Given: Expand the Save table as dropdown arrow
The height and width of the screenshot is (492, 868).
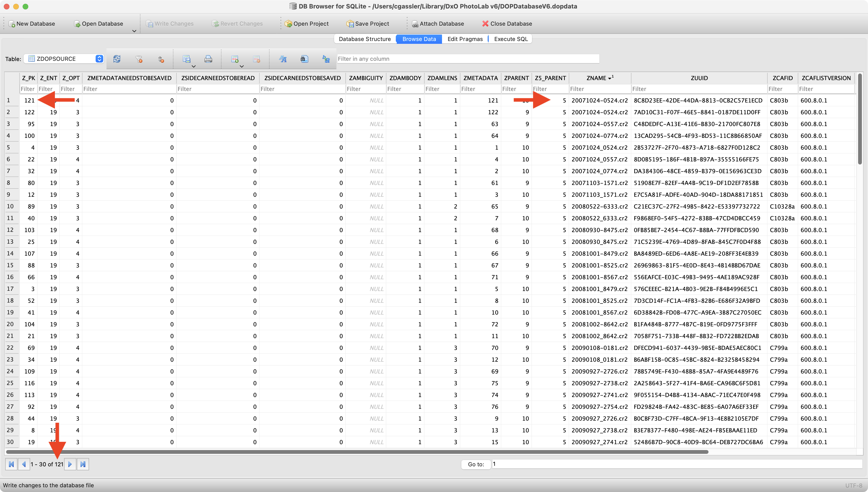Looking at the screenshot, I should (x=194, y=66).
